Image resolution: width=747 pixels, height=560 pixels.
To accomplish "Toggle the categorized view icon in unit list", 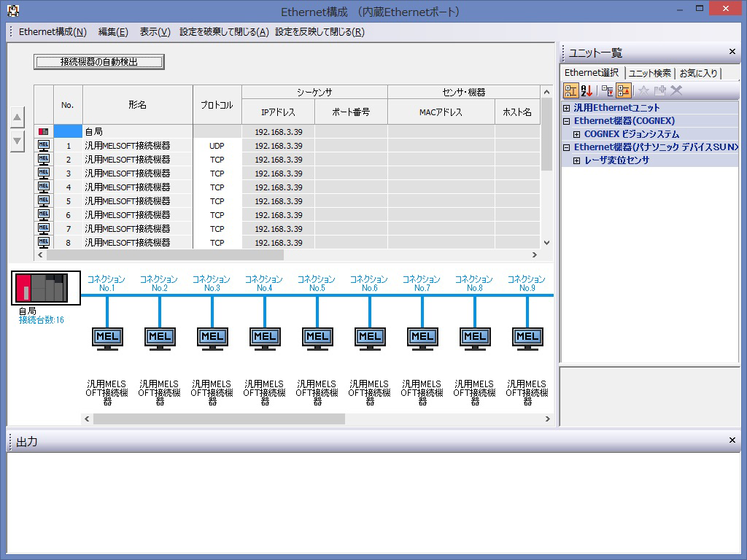I will click(x=571, y=90).
